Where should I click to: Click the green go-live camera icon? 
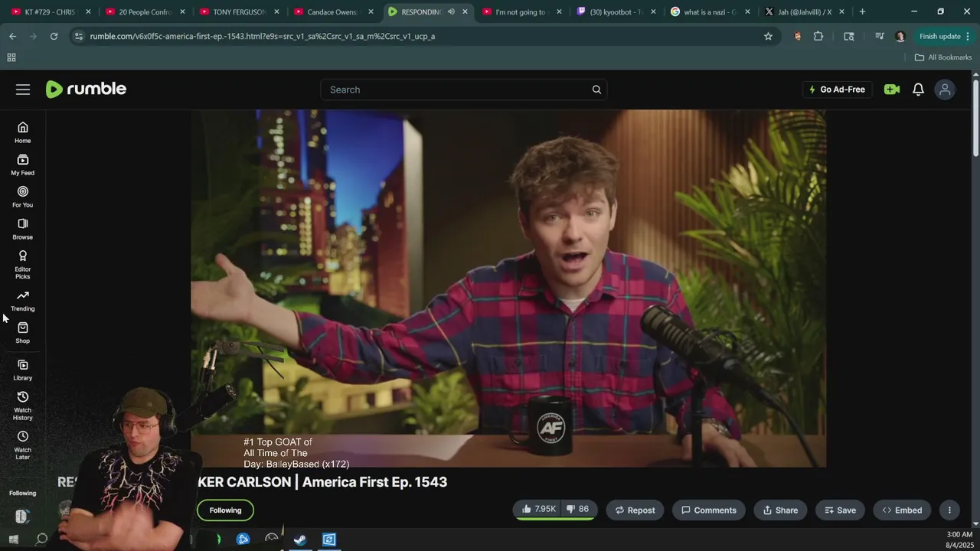891,90
